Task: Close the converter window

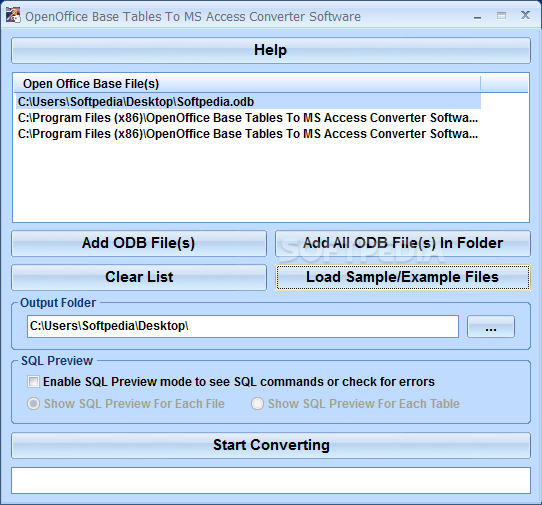Action: [x=525, y=15]
